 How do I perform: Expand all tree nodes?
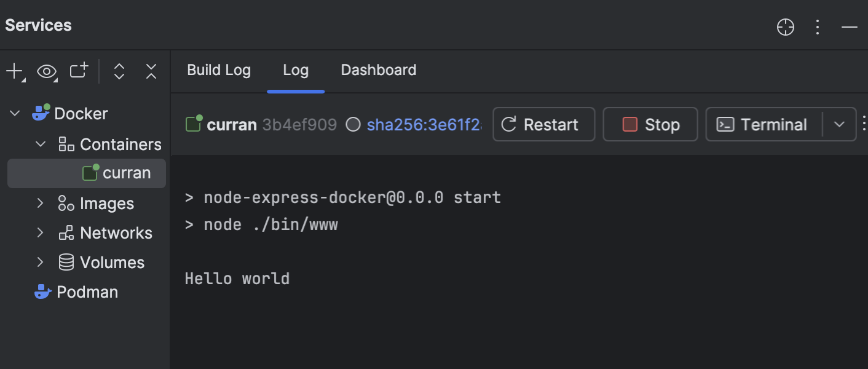click(119, 71)
